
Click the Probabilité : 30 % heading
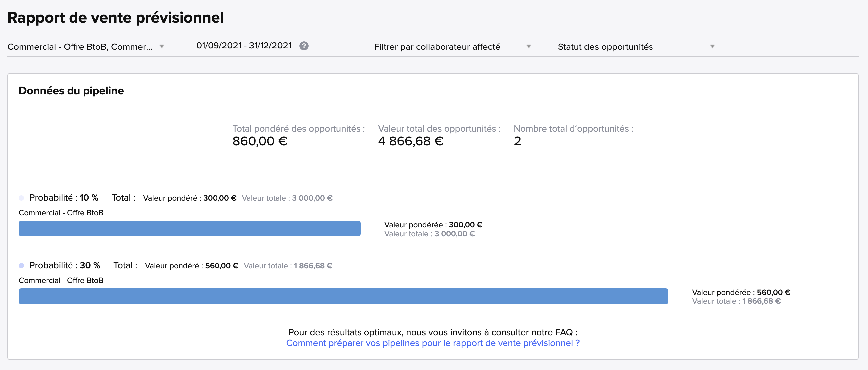(x=65, y=265)
